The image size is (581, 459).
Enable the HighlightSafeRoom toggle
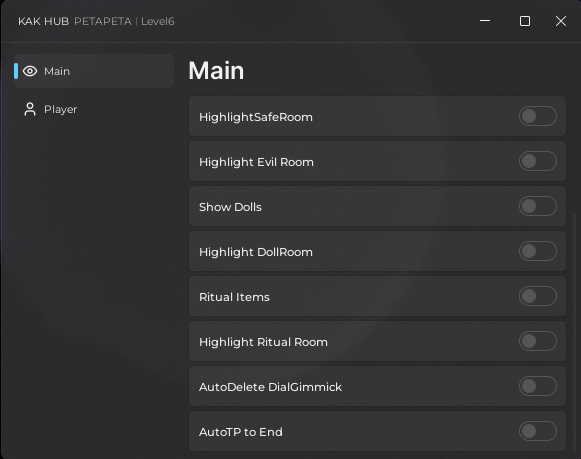point(538,116)
